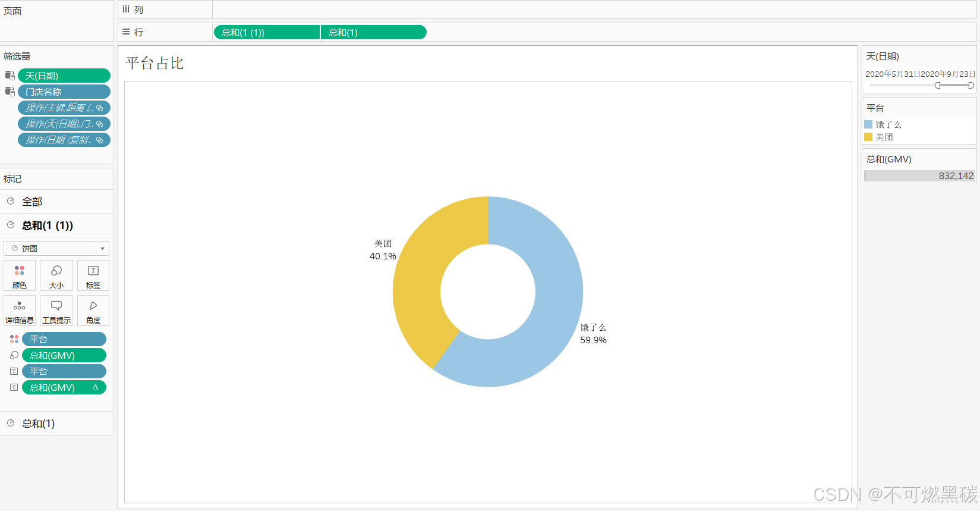Click the database icon beside 天(日期) filter
The height and width of the screenshot is (511, 980).
pos(10,76)
